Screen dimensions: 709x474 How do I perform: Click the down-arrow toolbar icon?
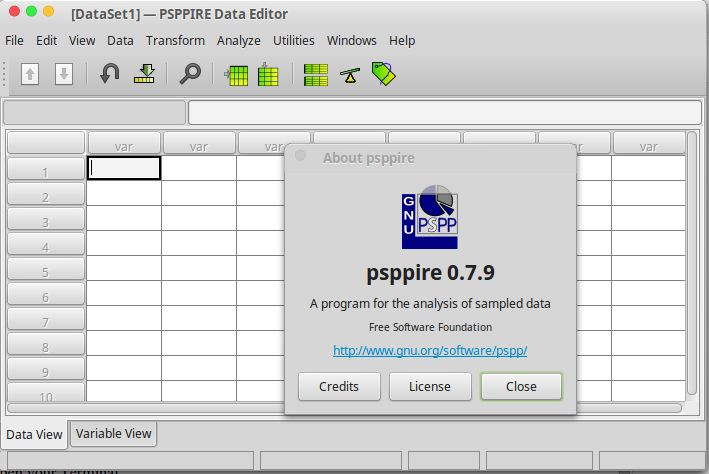tap(64, 74)
